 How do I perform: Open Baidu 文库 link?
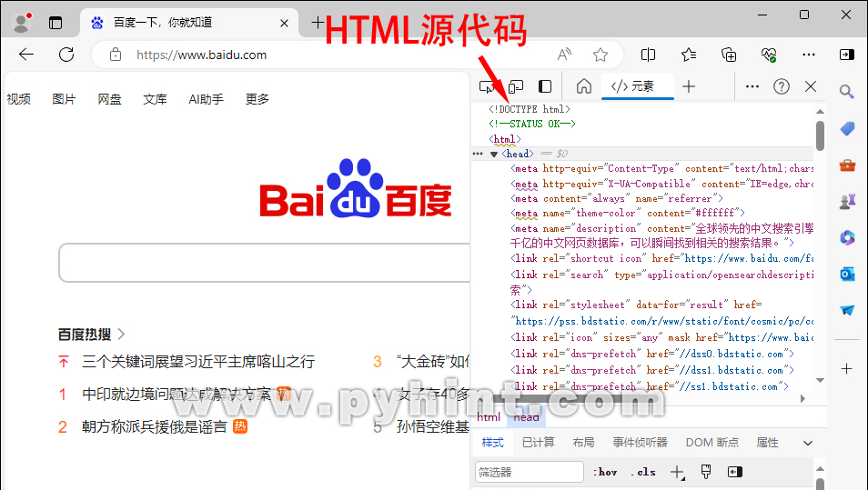coord(155,99)
